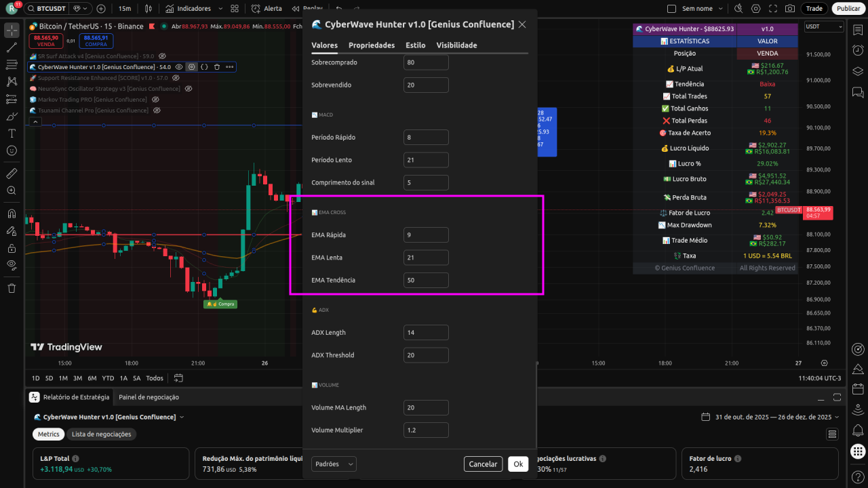Screen dimensions: 868x488
Task: Expand the Sem nome layout menu
Action: [720, 9]
